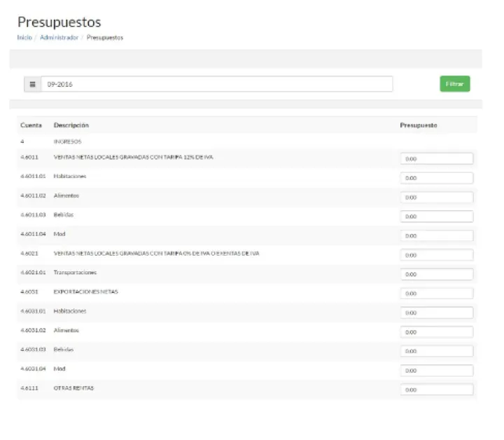Click the 09-2016 date input field
This screenshot has height=440, width=504.
coord(217,84)
